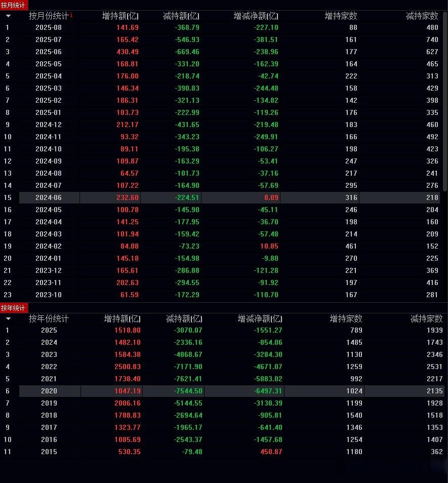448x483 pixels.
Task: Switch to the 按年统计 tab
Action: pos(14,308)
